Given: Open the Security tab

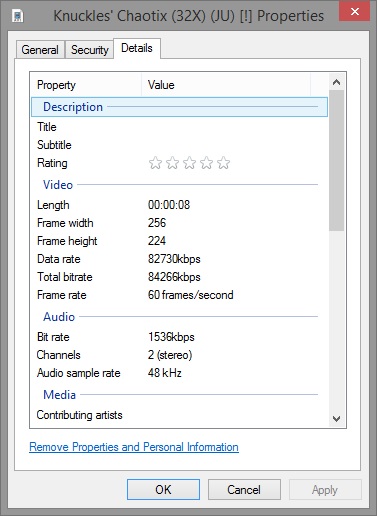Looking at the screenshot, I should [x=90, y=50].
